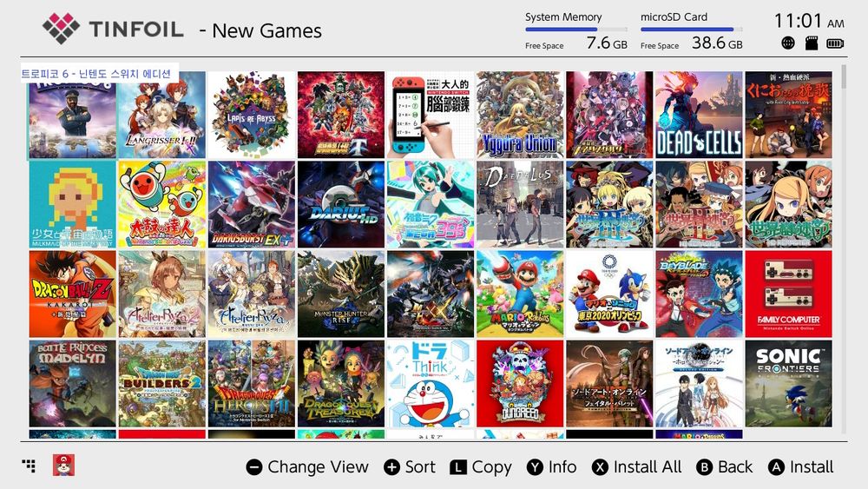This screenshot has width=868, height=489.
Task: Open the grid menu icon at bottom-left
Action: [x=29, y=466]
